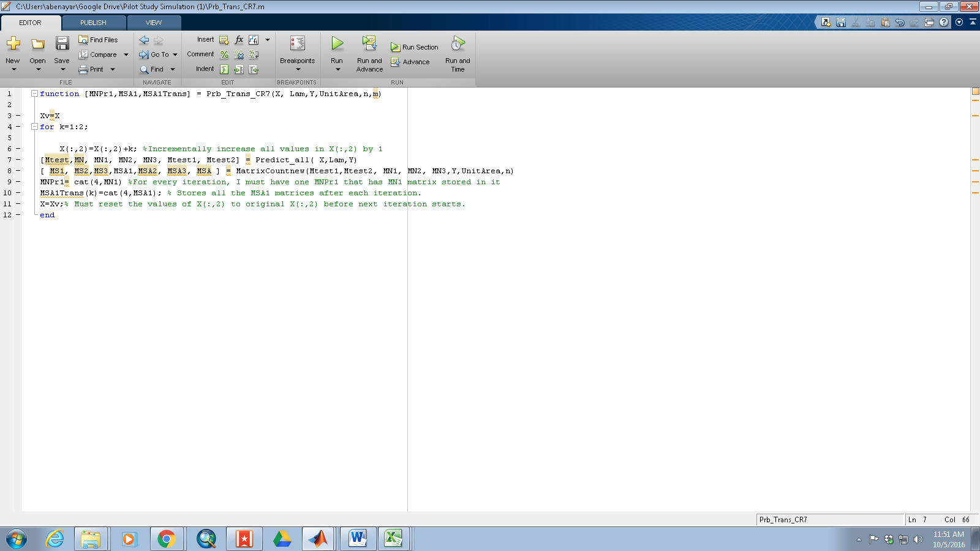Click the Insert function fx icon
This screenshot has width=980, height=551.
click(239, 40)
